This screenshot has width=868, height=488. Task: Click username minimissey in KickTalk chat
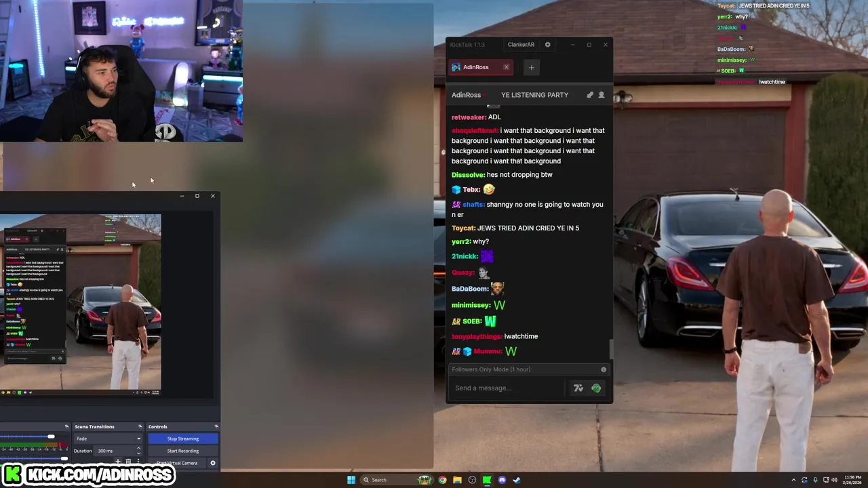[x=471, y=305]
